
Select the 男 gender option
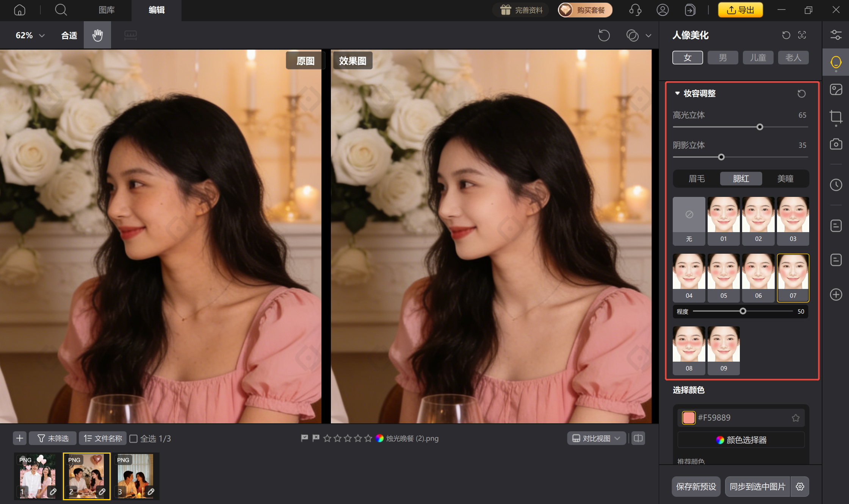point(723,58)
